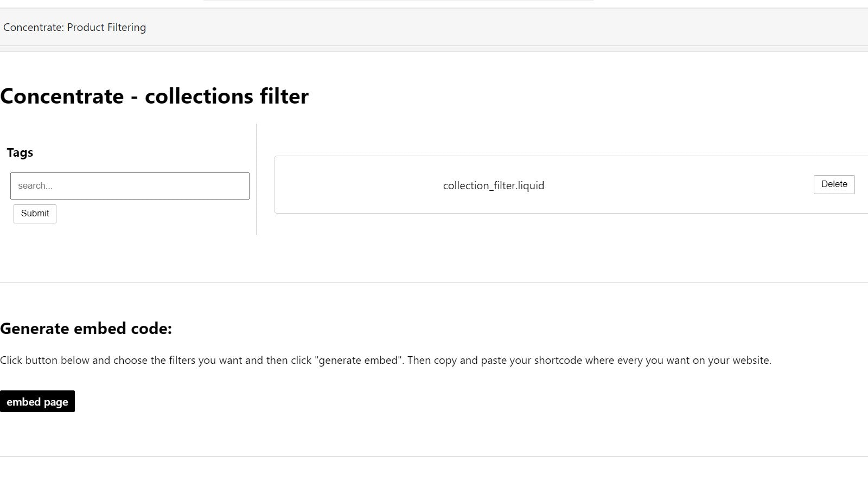Viewport: 868px width, 488px height.
Task: Click the gray header bar's empty area
Action: pos(488,27)
